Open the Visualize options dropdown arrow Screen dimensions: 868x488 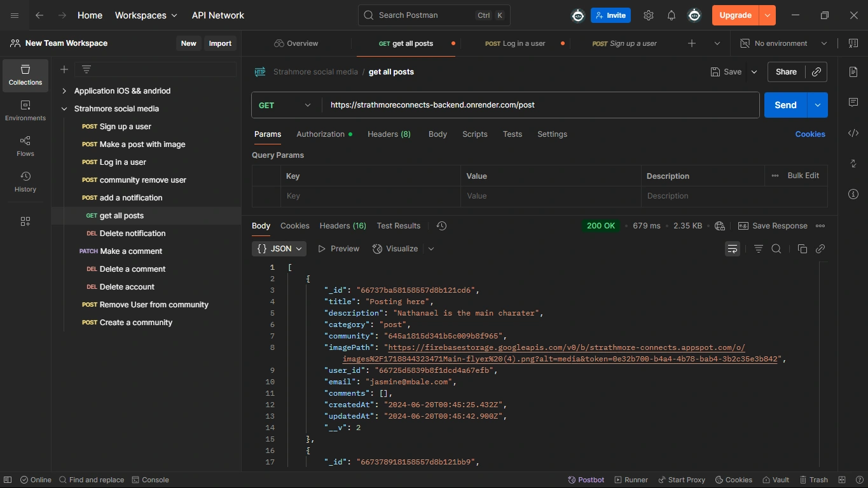[x=431, y=249]
